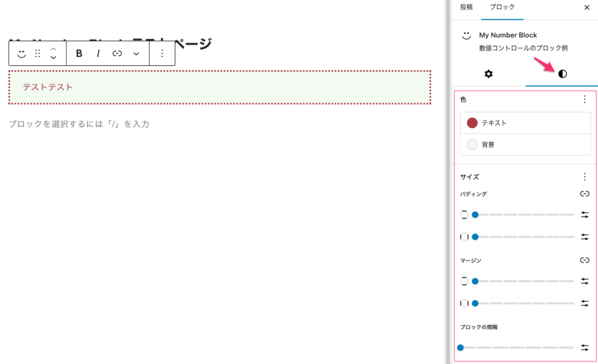This screenshot has height=364, width=598.
Task: Toggle linked sides for パディング
Action: pyautogui.click(x=585, y=194)
